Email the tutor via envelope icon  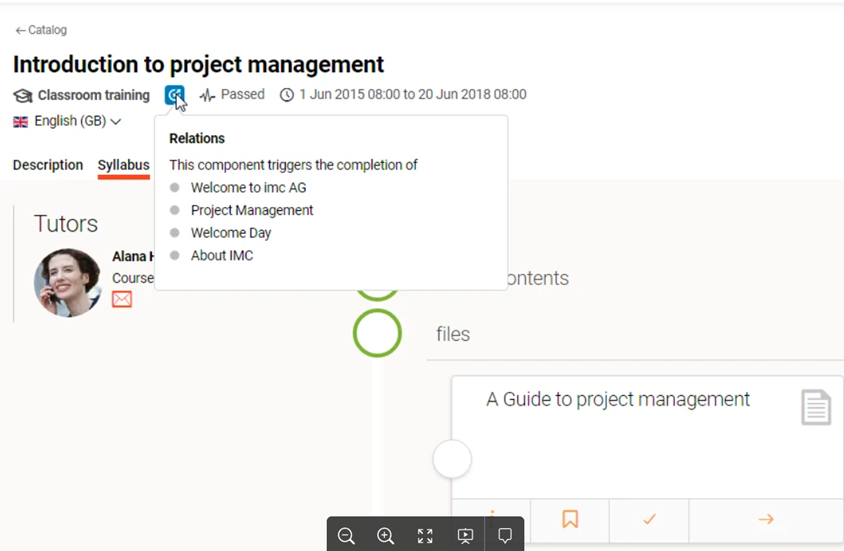pyautogui.click(x=122, y=299)
